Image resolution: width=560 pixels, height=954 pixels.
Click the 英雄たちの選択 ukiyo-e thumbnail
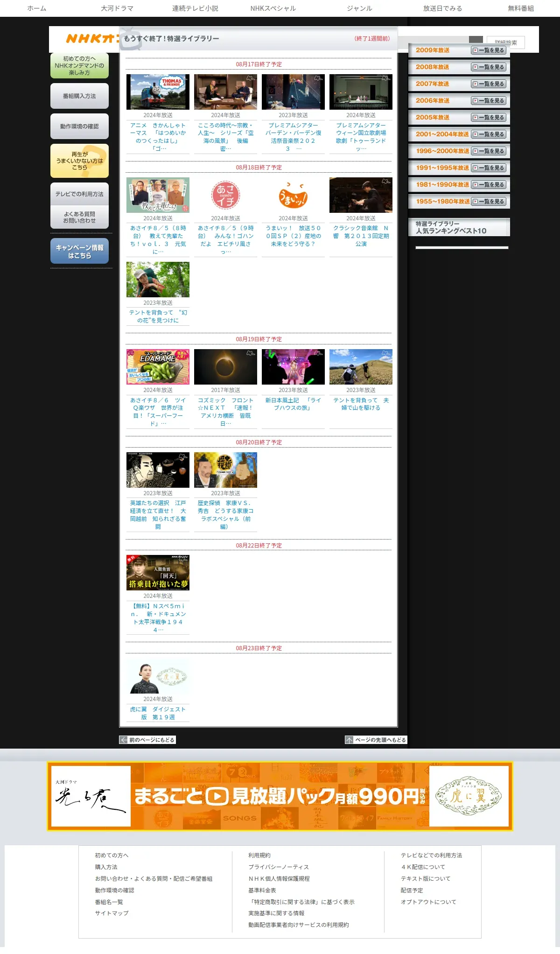coord(158,470)
